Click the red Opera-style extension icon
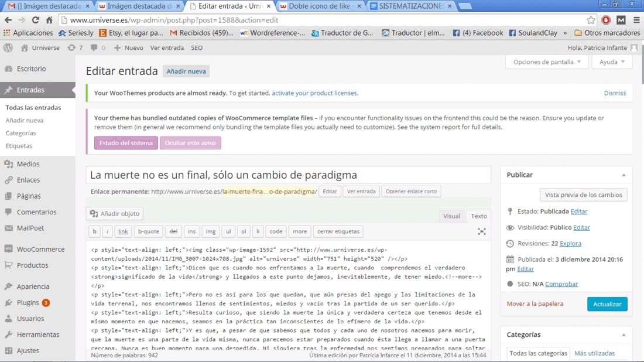The height and width of the screenshot is (362, 644). (606, 20)
